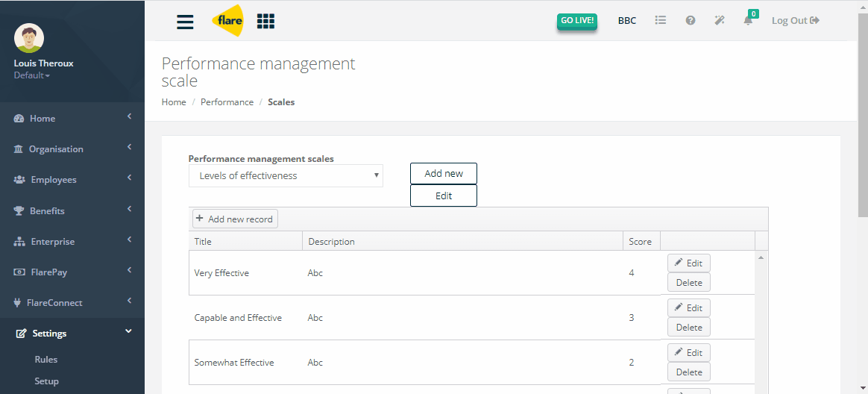The image size is (868, 394).
Task: Expand the Employees sidebar menu
Action: (x=129, y=178)
